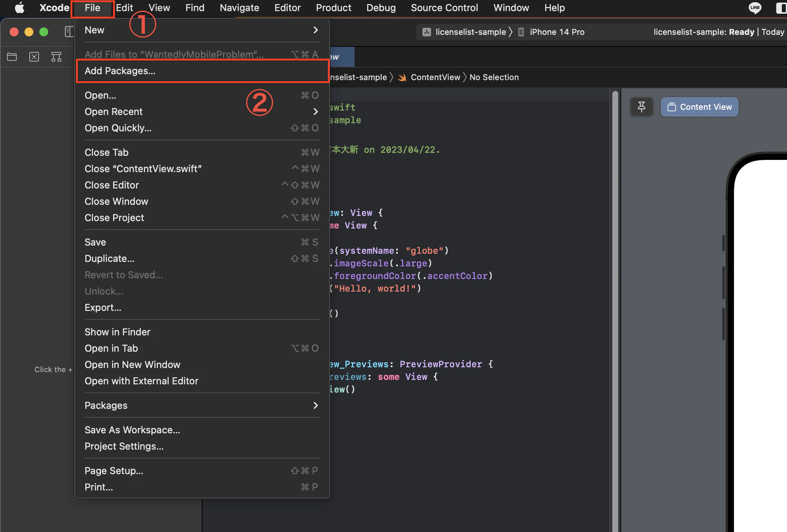The image size is (787, 532).
Task: Open Project Settings... menu item
Action: pos(202,446)
